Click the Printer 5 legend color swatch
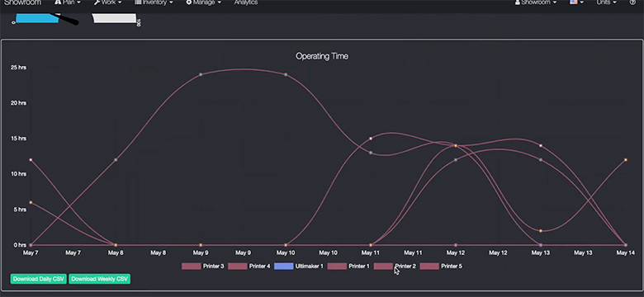The image size is (644, 297). tap(429, 266)
